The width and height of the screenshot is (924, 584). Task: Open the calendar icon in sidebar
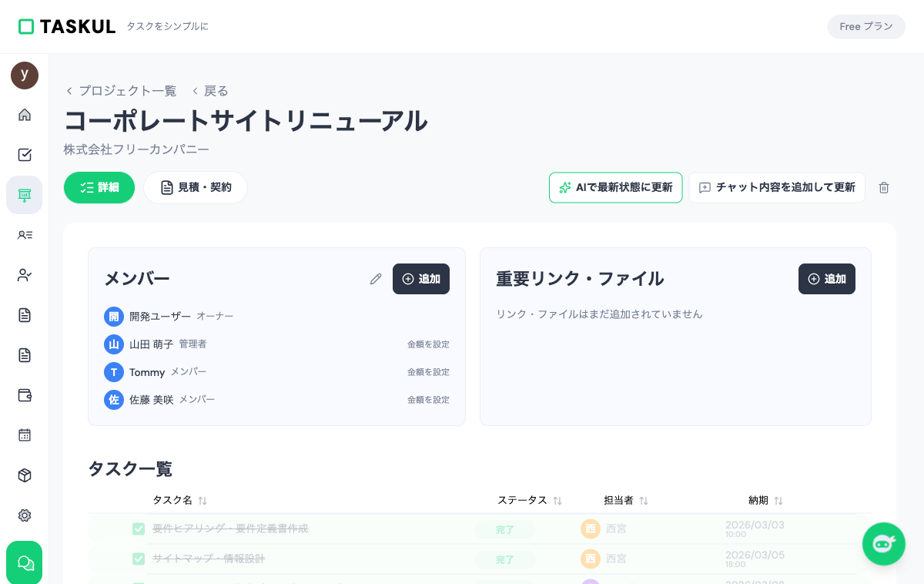pyautogui.click(x=25, y=435)
